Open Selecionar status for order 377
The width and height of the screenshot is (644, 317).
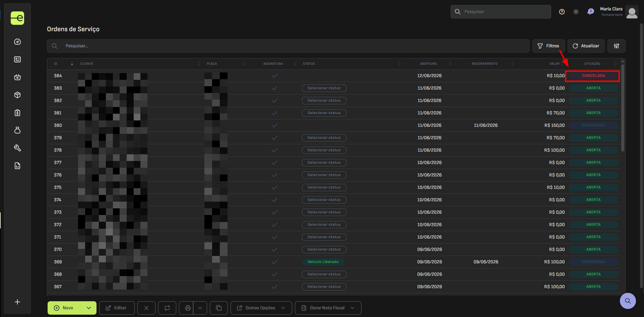pos(324,163)
